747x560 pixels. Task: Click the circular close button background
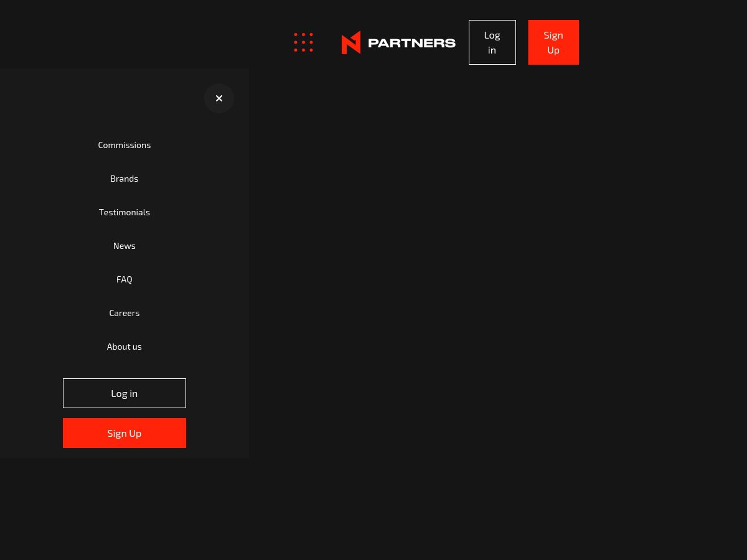coord(219,98)
